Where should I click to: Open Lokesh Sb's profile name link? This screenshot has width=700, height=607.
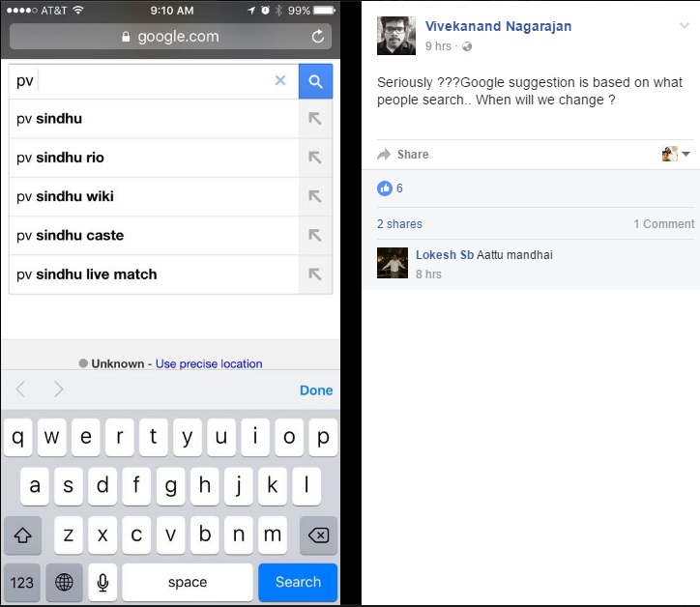coord(445,255)
